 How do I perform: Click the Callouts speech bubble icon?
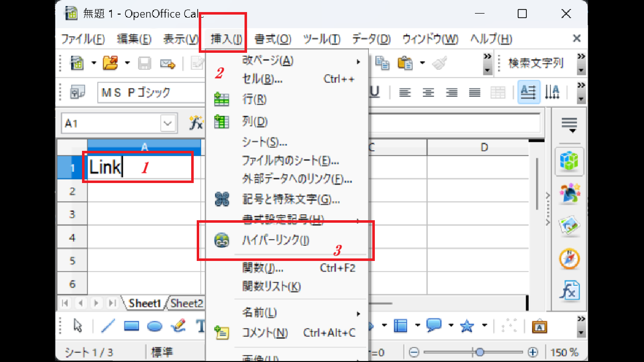coord(434,325)
